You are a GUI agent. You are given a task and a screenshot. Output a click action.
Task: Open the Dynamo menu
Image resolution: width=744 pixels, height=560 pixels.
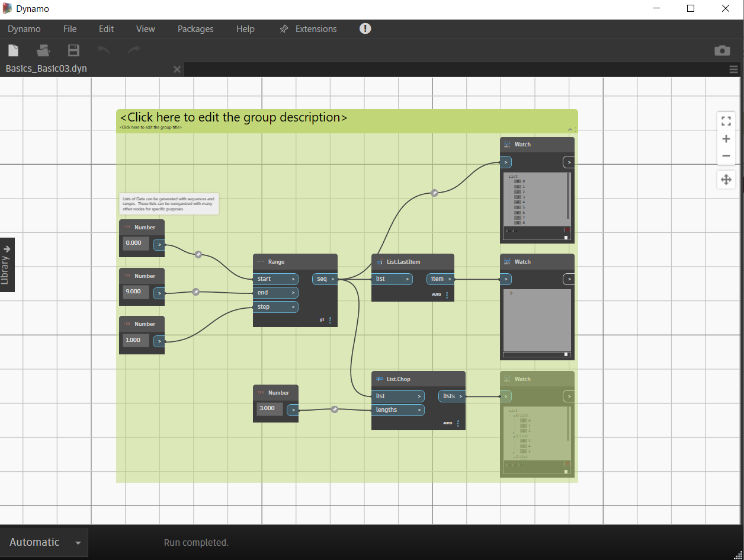coord(24,28)
